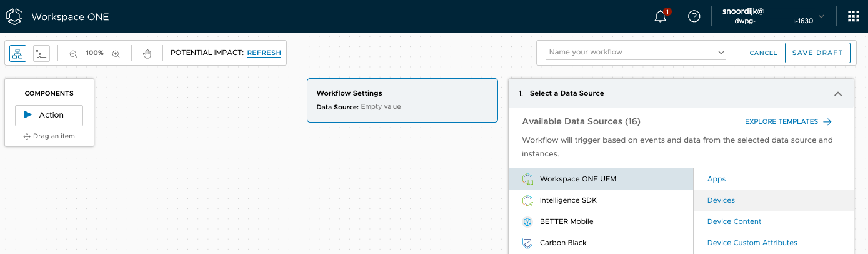868x254 pixels.
Task: Open the help question mark icon
Action: point(694,17)
